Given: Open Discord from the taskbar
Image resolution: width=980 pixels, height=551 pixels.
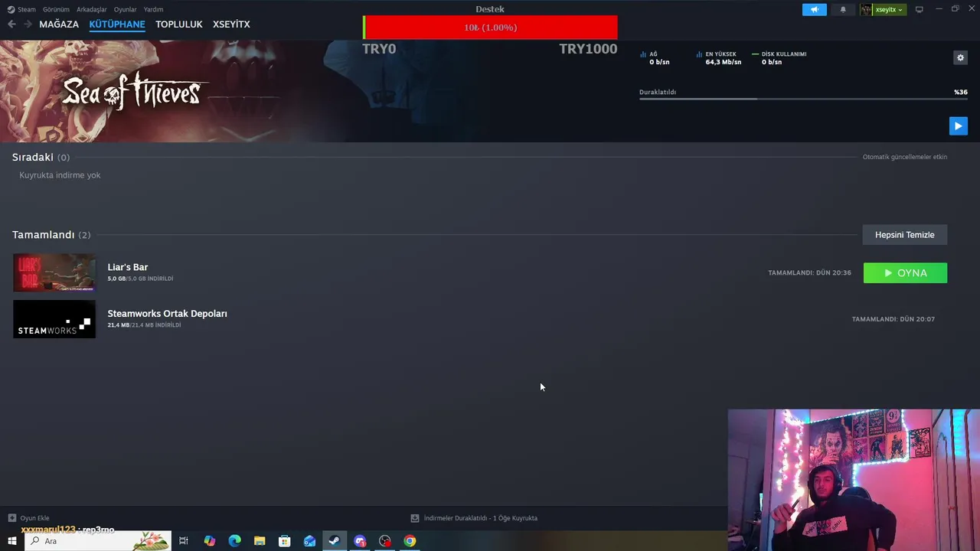Looking at the screenshot, I should coord(360,541).
